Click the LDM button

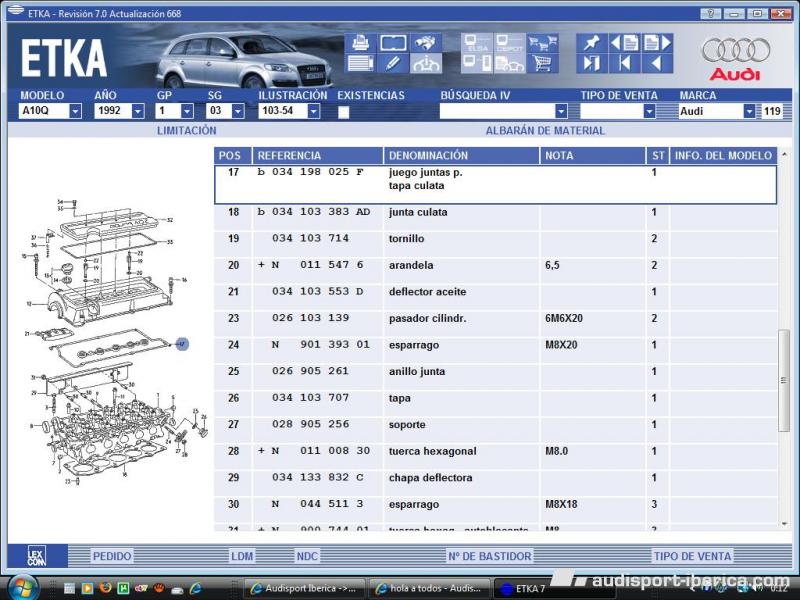pyautogui.click(x=242, y=556)
